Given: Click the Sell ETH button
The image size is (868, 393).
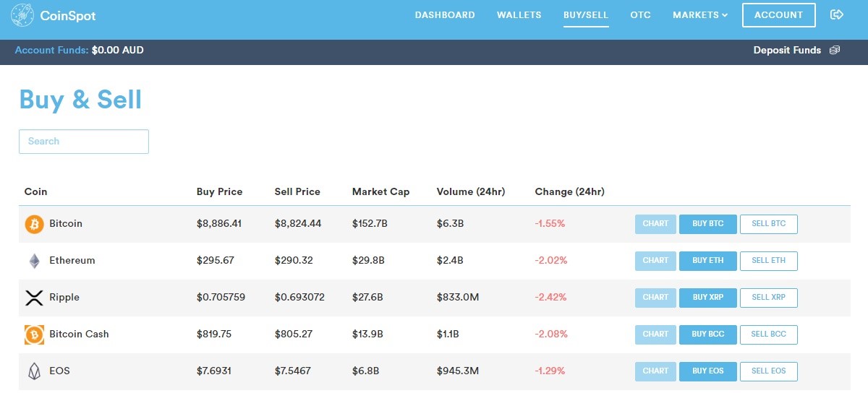Looking at the screenshot, I should point(768,261).
